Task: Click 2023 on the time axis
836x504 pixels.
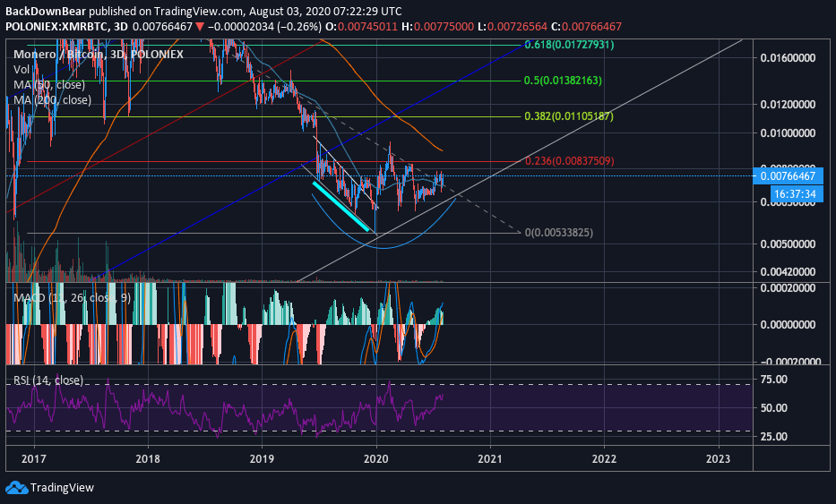Action: [718, 458]
